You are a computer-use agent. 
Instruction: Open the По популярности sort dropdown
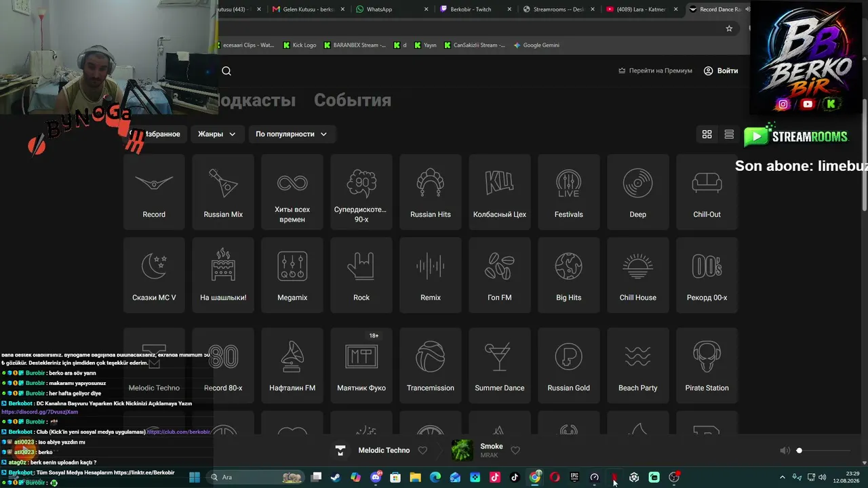point(291,134)
